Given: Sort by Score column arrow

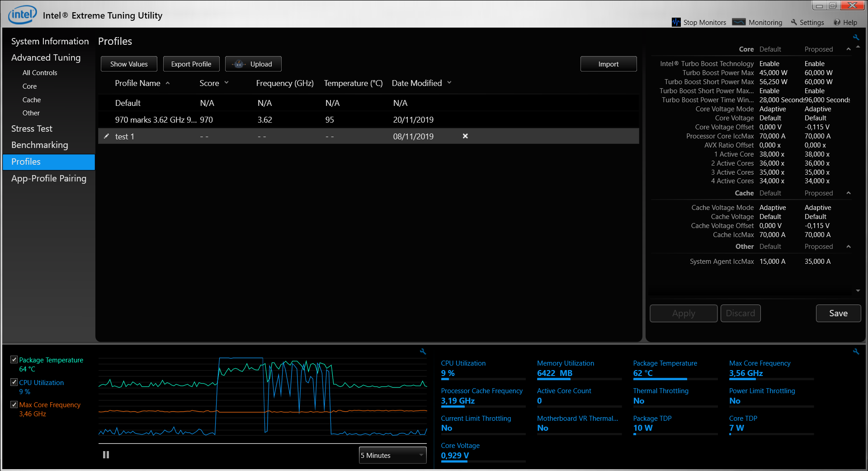Looking at the screenshot, I should (226, 83).
